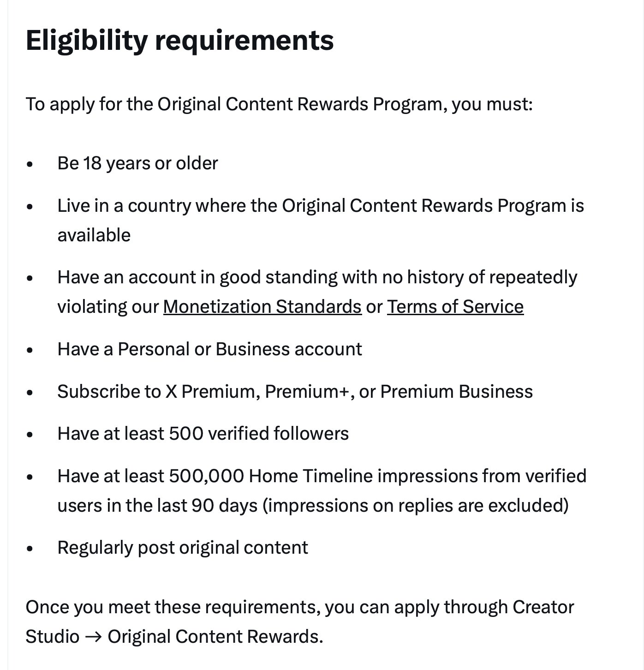
Task: Click bullet before 'Have a Personal or Business account'
Action: [30, 350]
